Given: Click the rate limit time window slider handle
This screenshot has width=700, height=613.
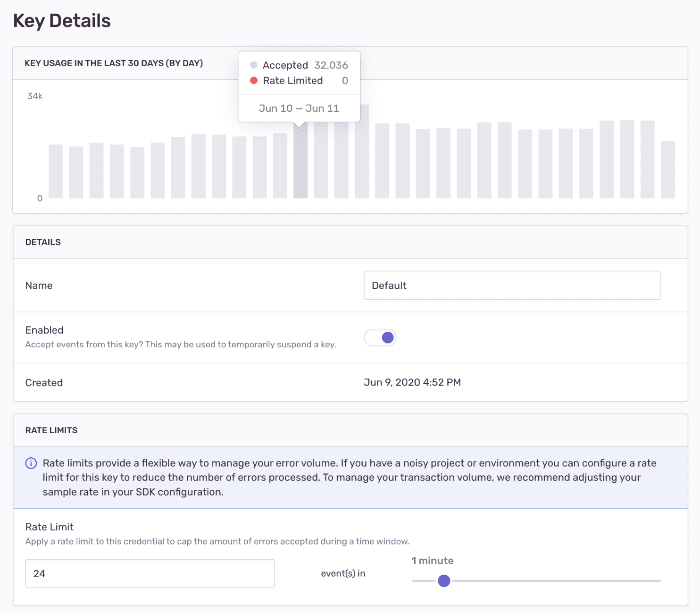Looking at the screenshot, I should point(444,581).
